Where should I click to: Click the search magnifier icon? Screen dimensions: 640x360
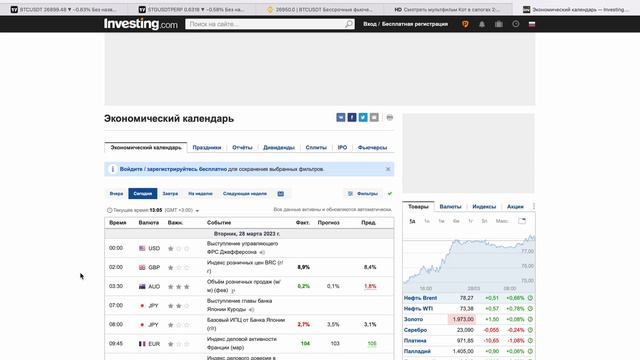(x=349, y=24)
